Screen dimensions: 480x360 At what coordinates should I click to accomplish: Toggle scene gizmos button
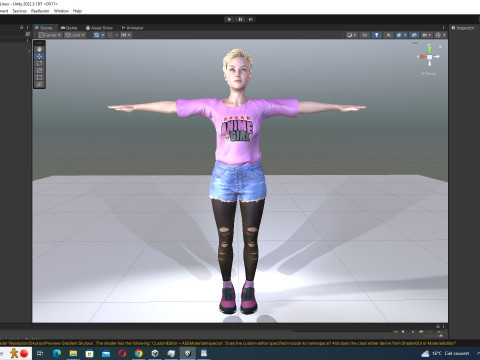438,35
